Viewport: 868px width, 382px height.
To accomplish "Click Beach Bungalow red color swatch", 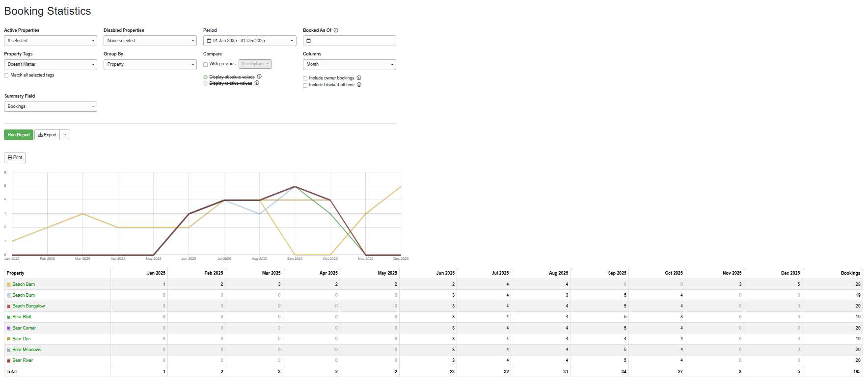I will [x=9, y=306].
